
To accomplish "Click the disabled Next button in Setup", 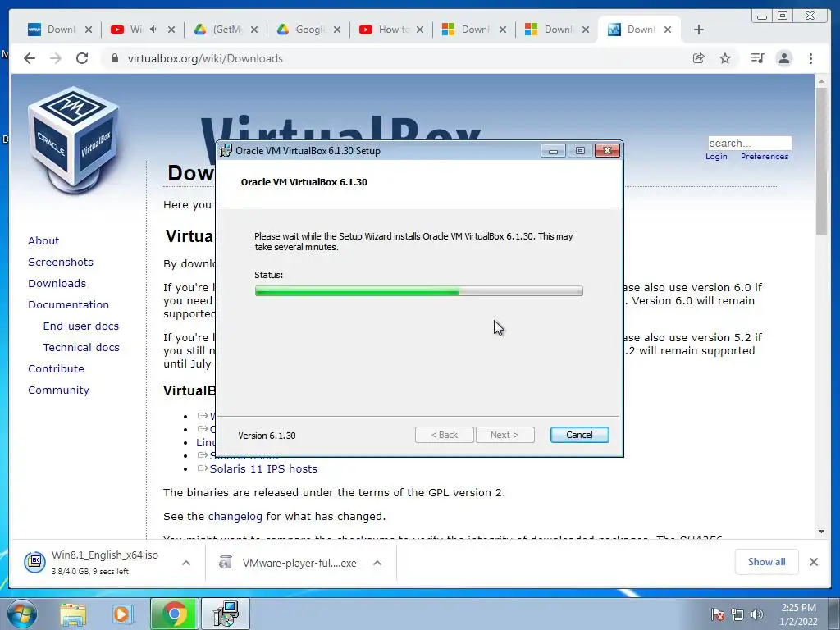I will pos(504,435).
